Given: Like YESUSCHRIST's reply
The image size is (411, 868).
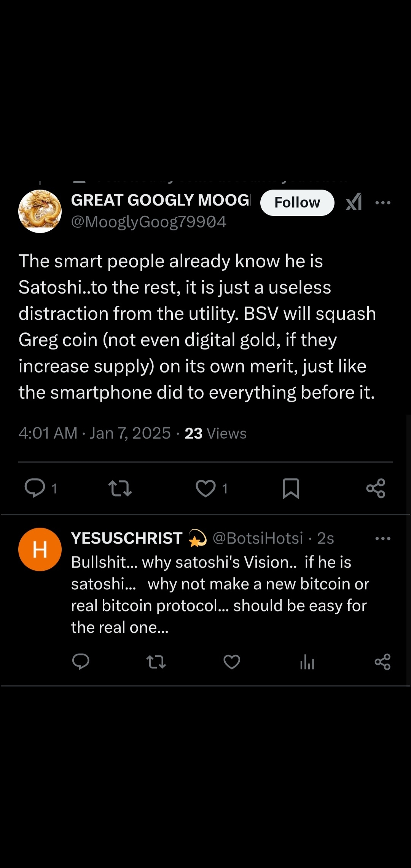Looking at the screenshot, I should point(232,662).
